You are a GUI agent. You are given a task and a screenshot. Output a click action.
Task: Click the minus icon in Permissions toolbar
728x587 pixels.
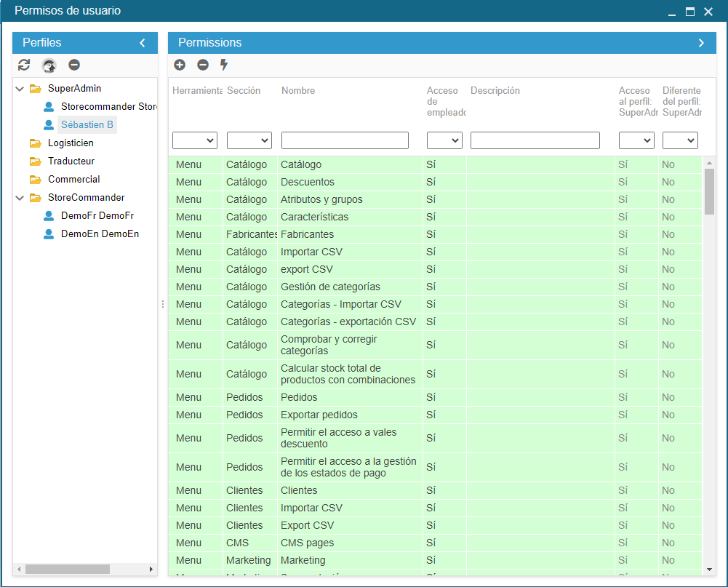point(203,65)
